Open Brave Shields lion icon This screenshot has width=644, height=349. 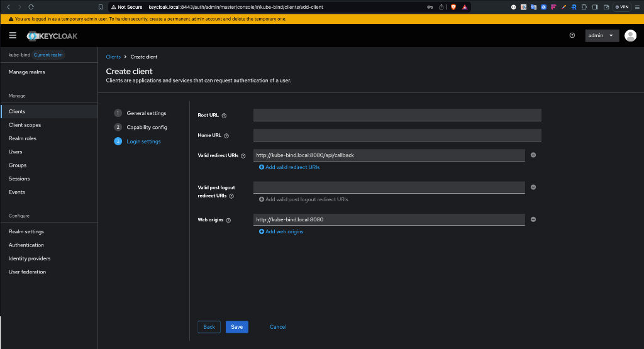coord(453,7)
